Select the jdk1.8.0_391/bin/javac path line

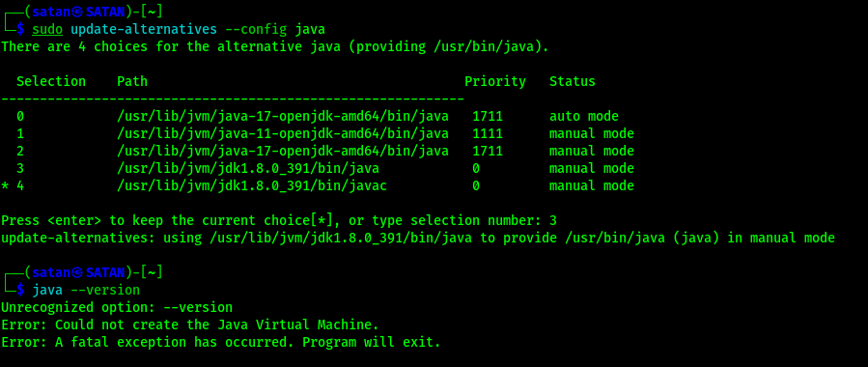pos(251,186)
